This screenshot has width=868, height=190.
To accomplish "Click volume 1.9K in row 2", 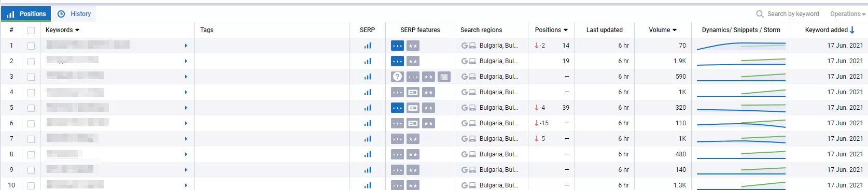I will click(x=680, y=61).
